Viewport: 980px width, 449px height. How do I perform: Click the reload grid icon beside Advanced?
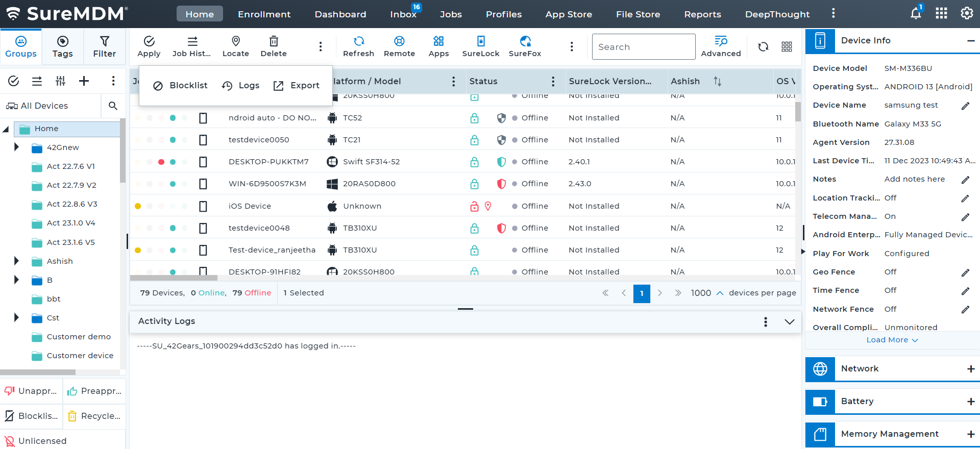[763, 47]
